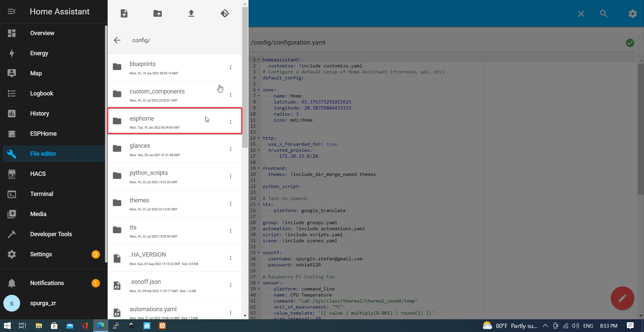
Task: Open options menu for .sonoff.json file
Action: 230,285
